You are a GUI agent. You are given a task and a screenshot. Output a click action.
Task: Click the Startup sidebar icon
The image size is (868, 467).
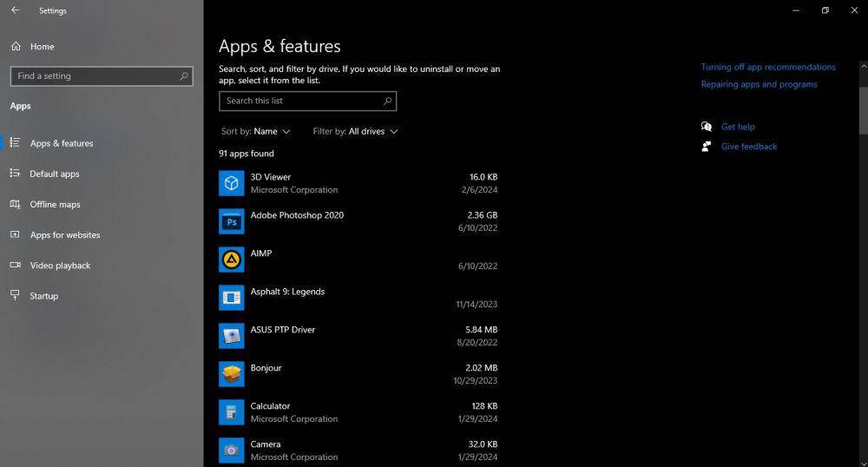coord(15,295)
